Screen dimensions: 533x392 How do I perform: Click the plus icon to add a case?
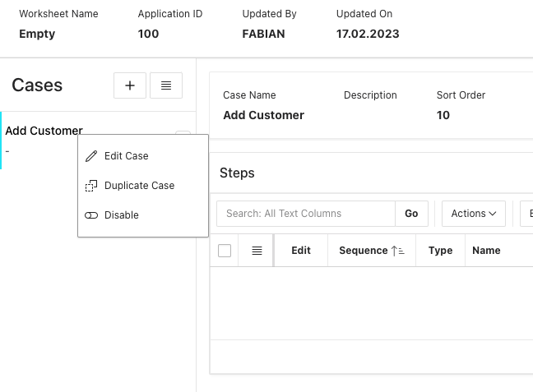[x=130, y=85]
